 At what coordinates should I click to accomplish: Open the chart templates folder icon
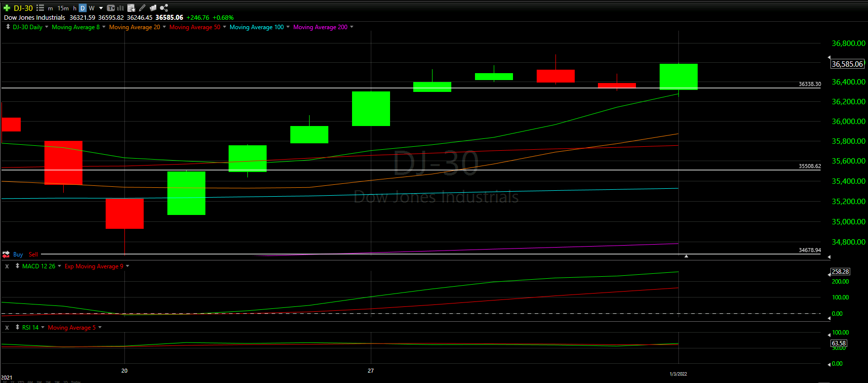(x=153, y=8)
